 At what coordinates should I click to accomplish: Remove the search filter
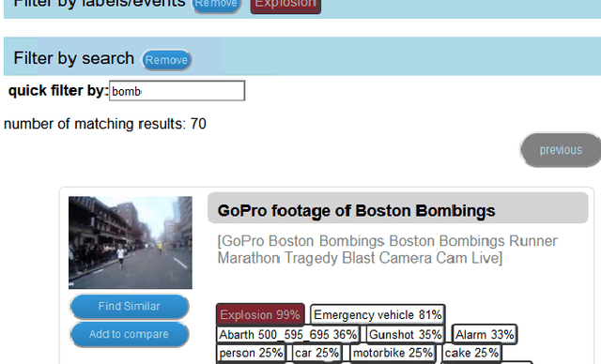(x=166, y=60)
